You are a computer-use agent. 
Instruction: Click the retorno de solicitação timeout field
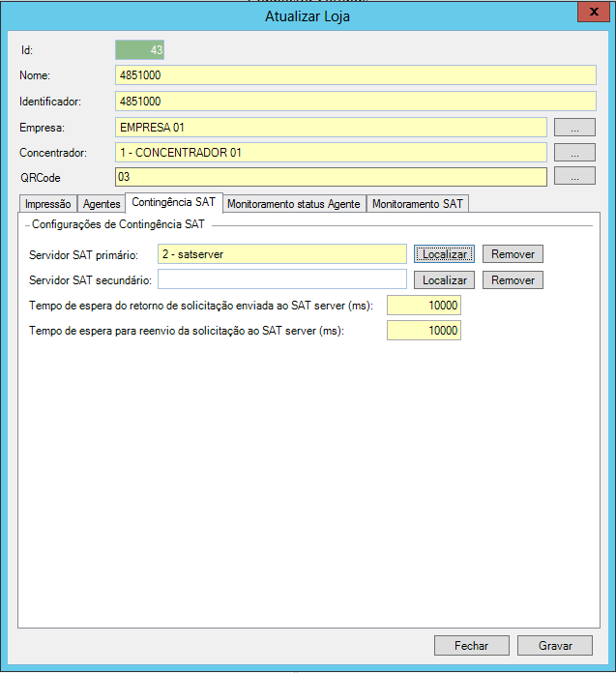coord(424,306)
